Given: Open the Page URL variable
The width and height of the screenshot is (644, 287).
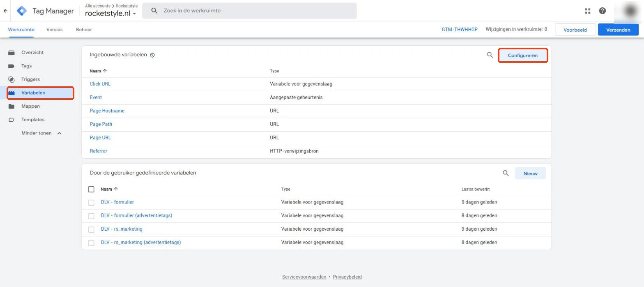Looking at the screenshot, I should [x=100, y=138].
